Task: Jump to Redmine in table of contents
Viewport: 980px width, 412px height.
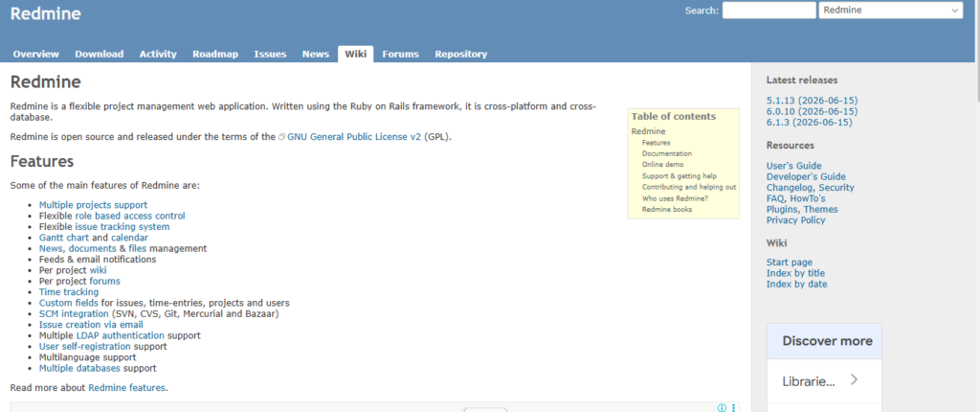Action: coord(648,131)
